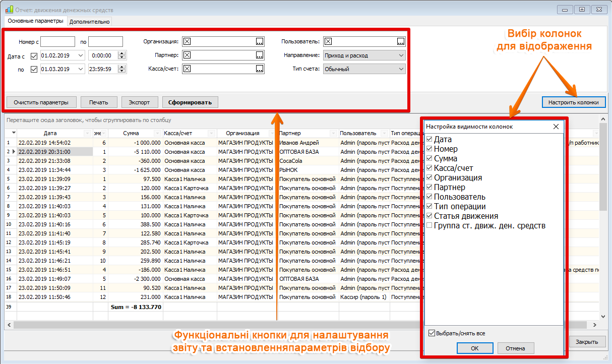
Task: Switch to Основные параметры tab
Action: click(36, 21)
